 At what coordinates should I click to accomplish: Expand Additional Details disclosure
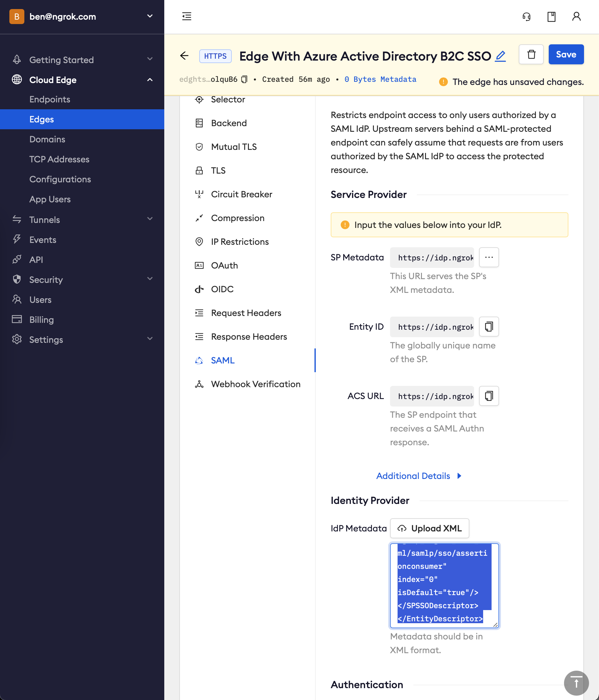tap(418, 476)
